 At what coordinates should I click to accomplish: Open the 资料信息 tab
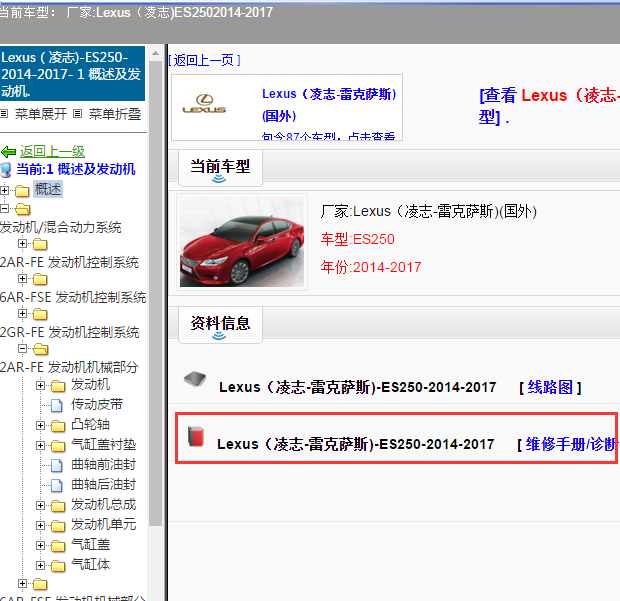[x=220, y=325]
